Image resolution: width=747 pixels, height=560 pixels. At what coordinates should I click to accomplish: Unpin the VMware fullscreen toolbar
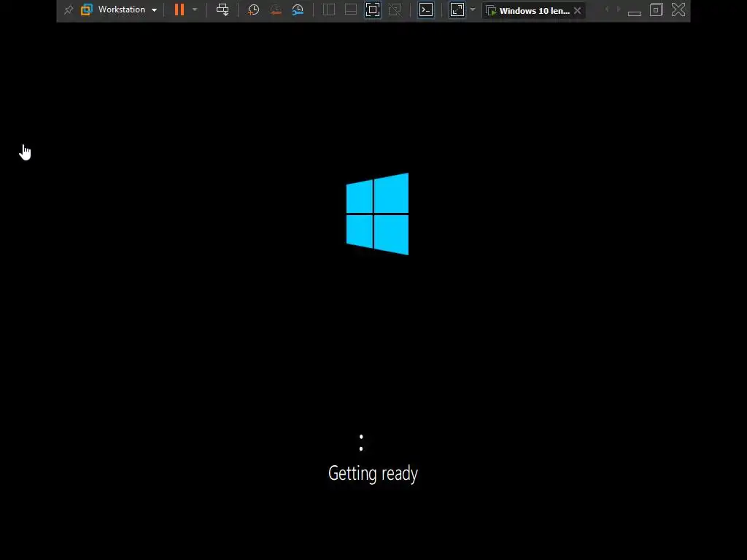click(68, 9)
